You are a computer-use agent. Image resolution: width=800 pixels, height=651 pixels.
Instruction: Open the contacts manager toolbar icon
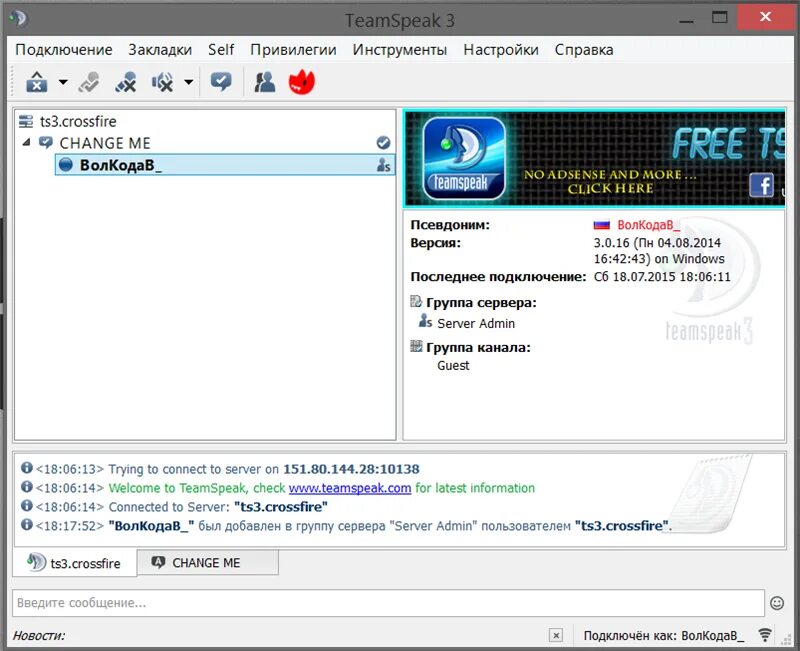(x=265, y=82)
